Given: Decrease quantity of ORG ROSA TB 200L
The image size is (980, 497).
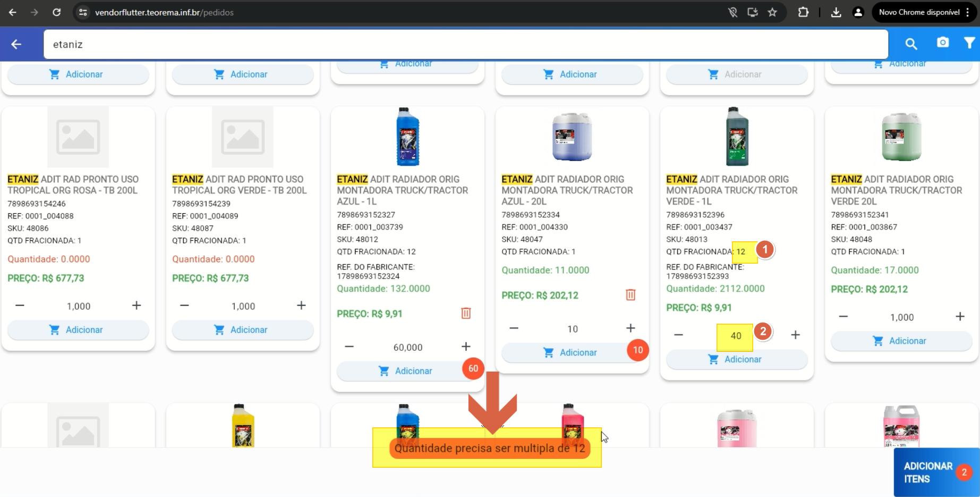Looking at the screenshot, I should (x=20, y=306).
